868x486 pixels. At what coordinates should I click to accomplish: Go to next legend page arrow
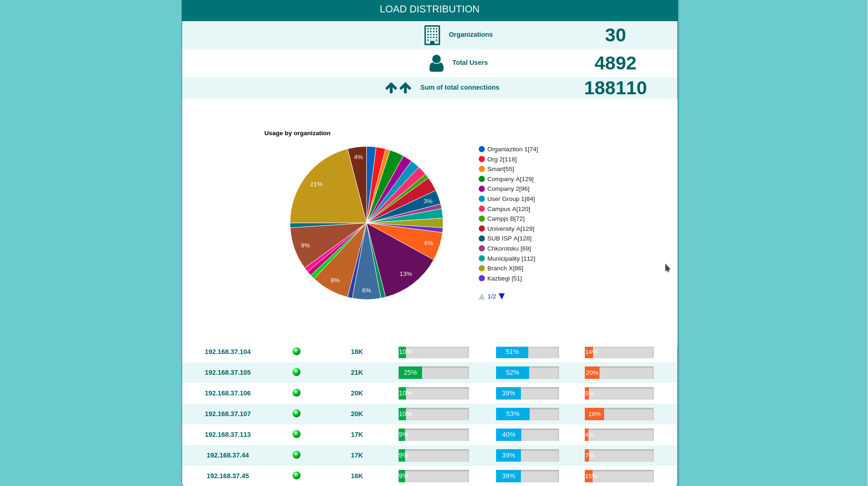coord(502,297)
